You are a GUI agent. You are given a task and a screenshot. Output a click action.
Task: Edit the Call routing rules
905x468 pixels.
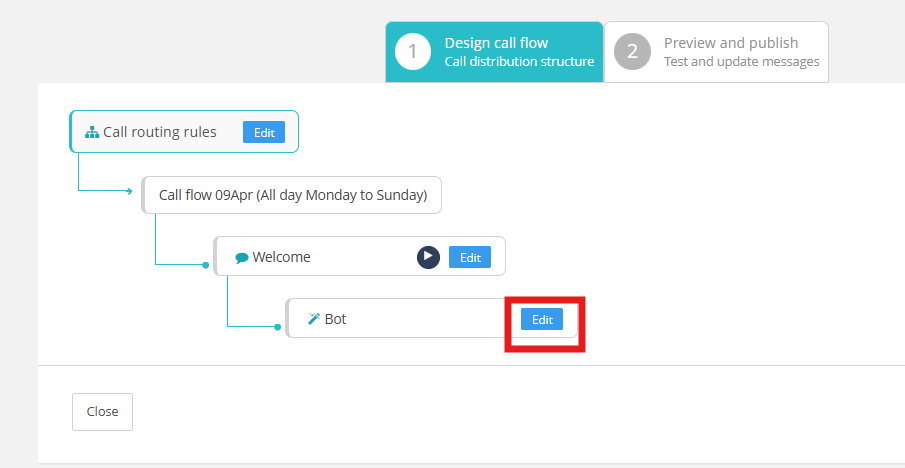(264, 132)
